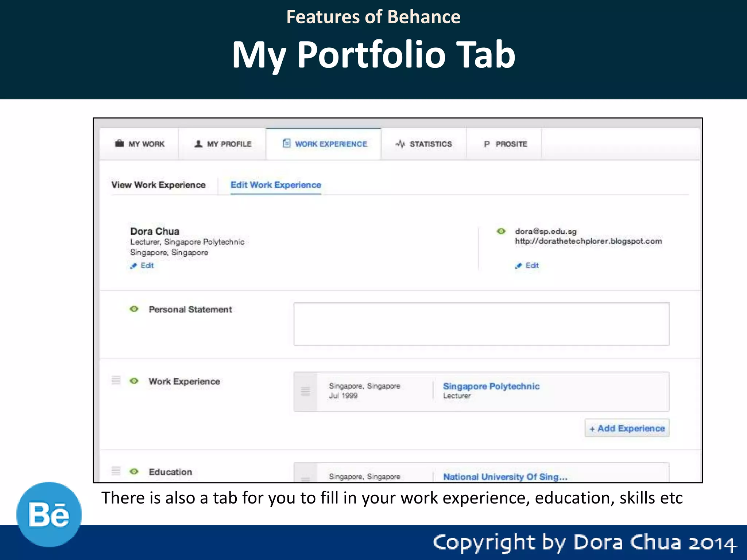Viewport: 747px width, 560px height.
Task: Click Edit link under Dora Chua's name
Action: [x=147, y=265]
